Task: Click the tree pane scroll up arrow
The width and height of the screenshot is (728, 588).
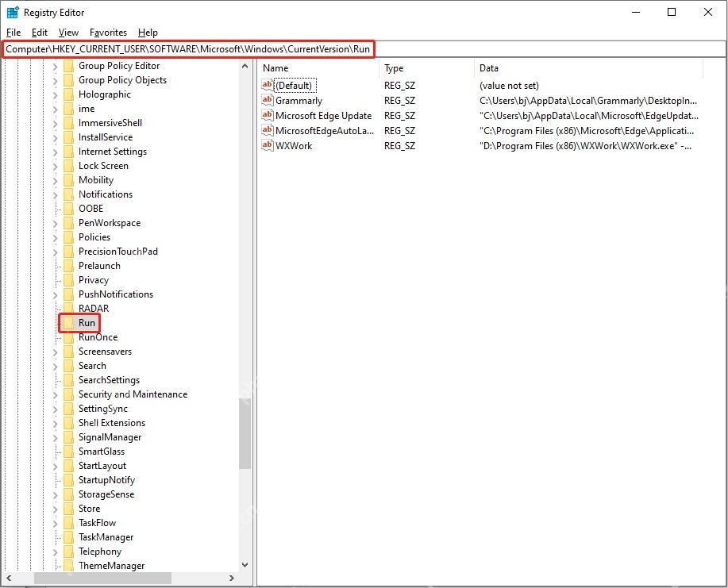Action: pos(245,67)
